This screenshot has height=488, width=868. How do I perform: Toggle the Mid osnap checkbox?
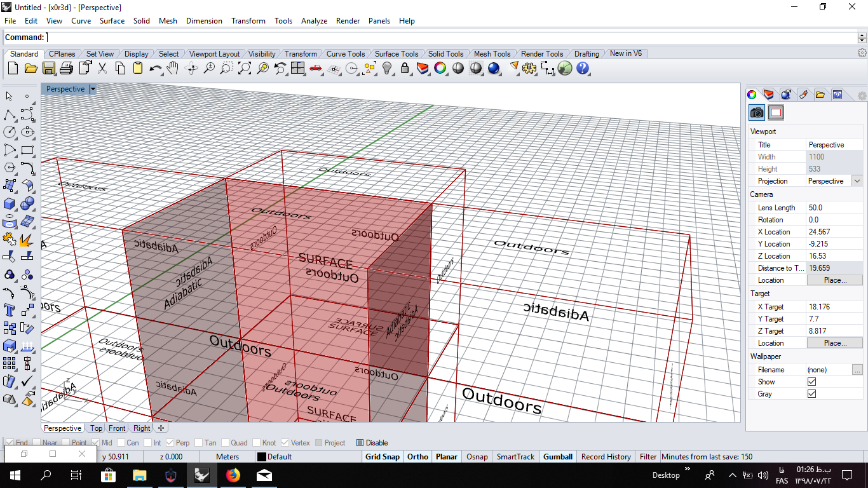[x=96, y=443]
